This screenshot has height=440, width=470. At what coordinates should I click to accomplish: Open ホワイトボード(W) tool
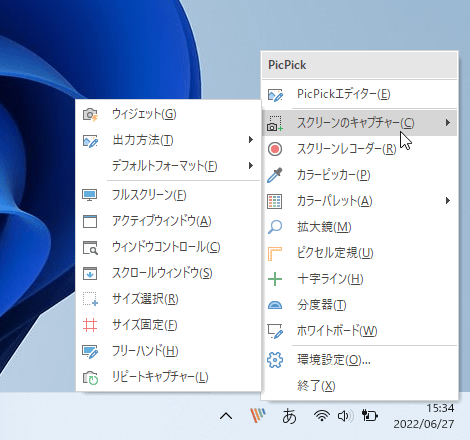point(360,331)
